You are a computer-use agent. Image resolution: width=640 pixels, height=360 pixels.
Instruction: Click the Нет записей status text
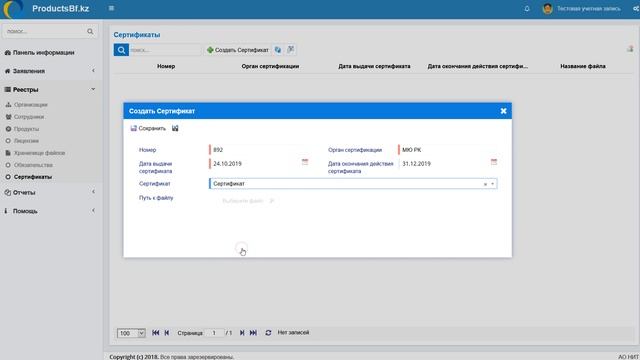pos(293,333)
